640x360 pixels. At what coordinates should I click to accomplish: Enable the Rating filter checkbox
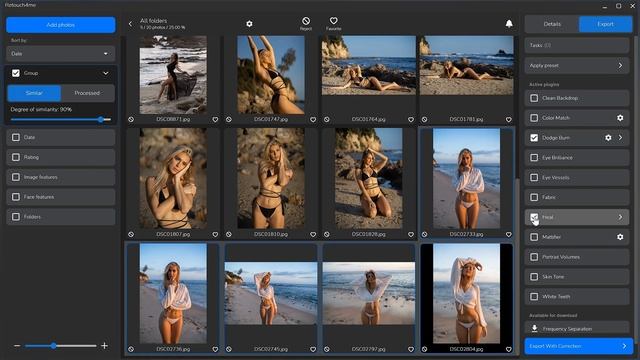point(16,157)
